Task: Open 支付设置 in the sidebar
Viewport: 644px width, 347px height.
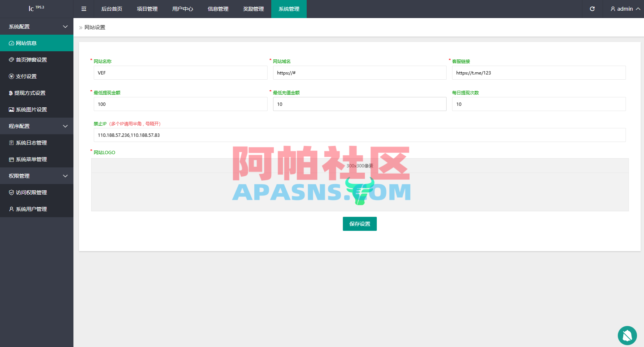Action: click(37, 76)
